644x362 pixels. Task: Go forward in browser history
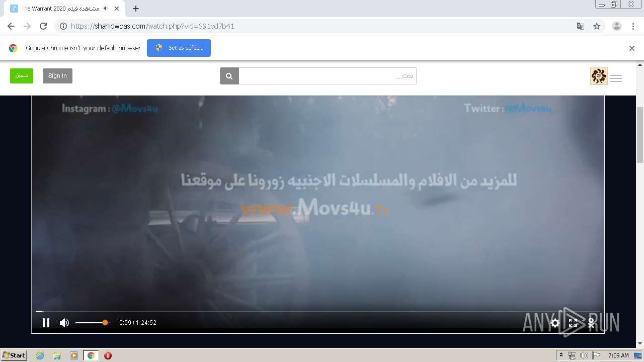(x=27, y=26)
